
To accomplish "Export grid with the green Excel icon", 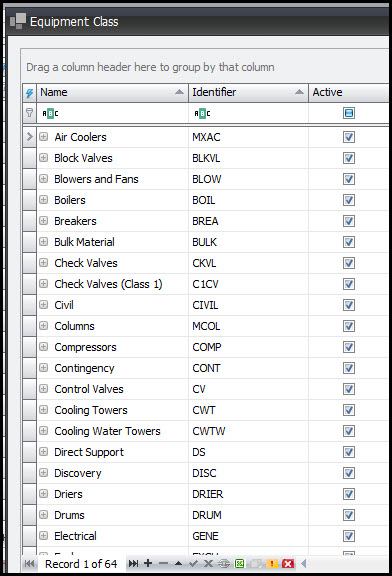I will click(240, 563).
